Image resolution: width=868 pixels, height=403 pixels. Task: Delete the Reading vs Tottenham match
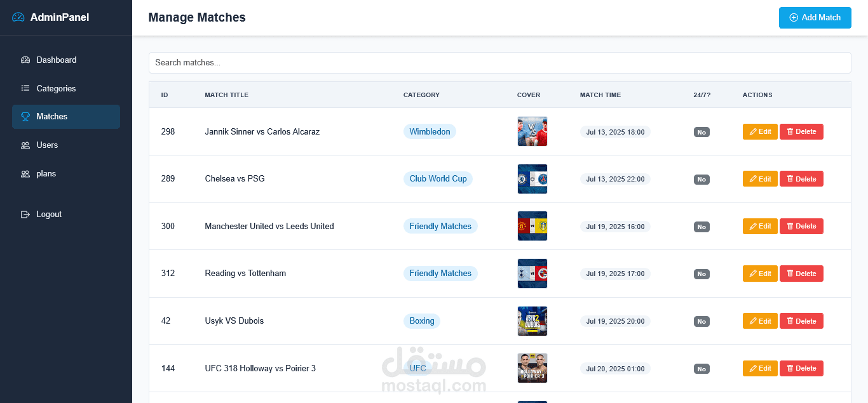pos(801,274)
